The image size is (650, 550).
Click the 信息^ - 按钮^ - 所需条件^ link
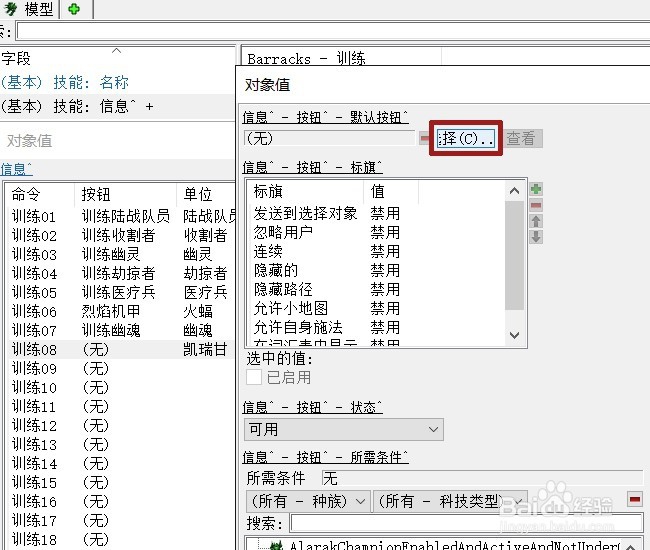[x=325, y=458]
